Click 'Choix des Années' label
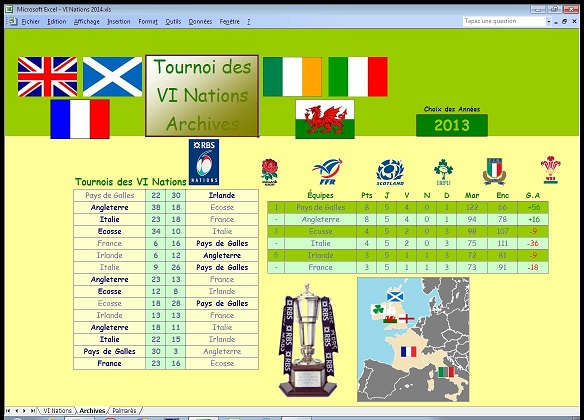The image size is (584, 420). coord(452,109)
